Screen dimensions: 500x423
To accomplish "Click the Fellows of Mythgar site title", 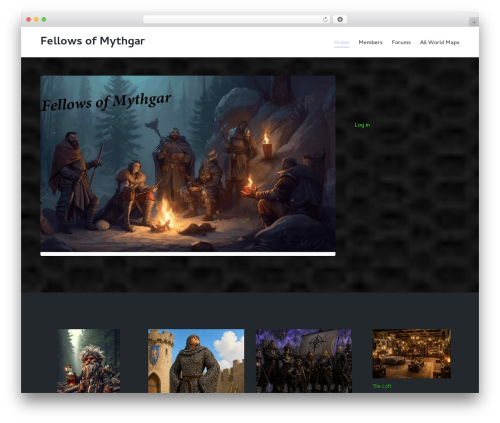I will 93,41.
